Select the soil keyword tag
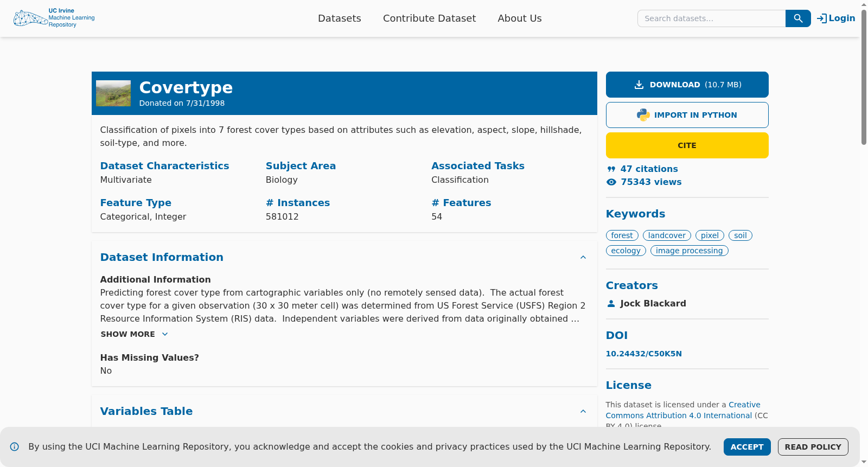This screenshot has width=868, height=467. click(x=741, y=235)
